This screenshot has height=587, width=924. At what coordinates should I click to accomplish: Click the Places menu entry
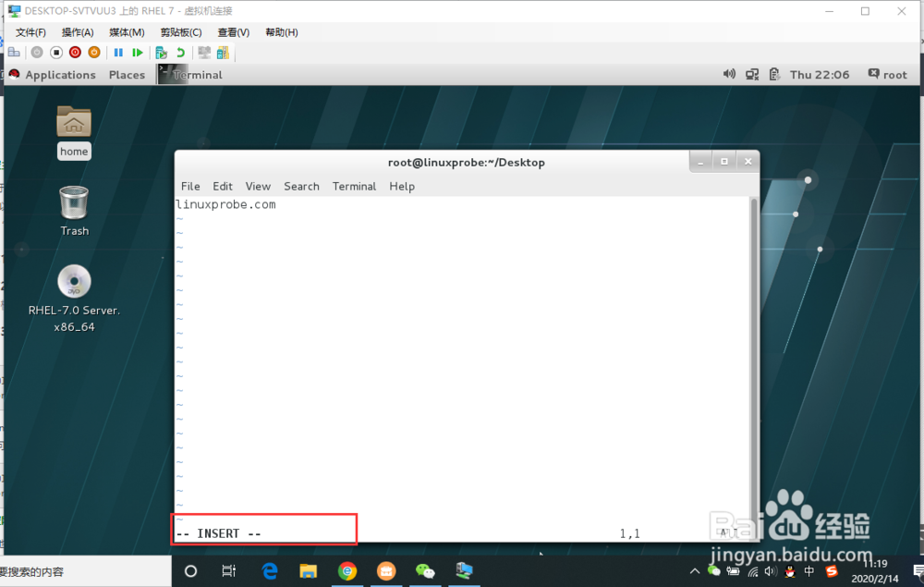click(x=127, y=75)
